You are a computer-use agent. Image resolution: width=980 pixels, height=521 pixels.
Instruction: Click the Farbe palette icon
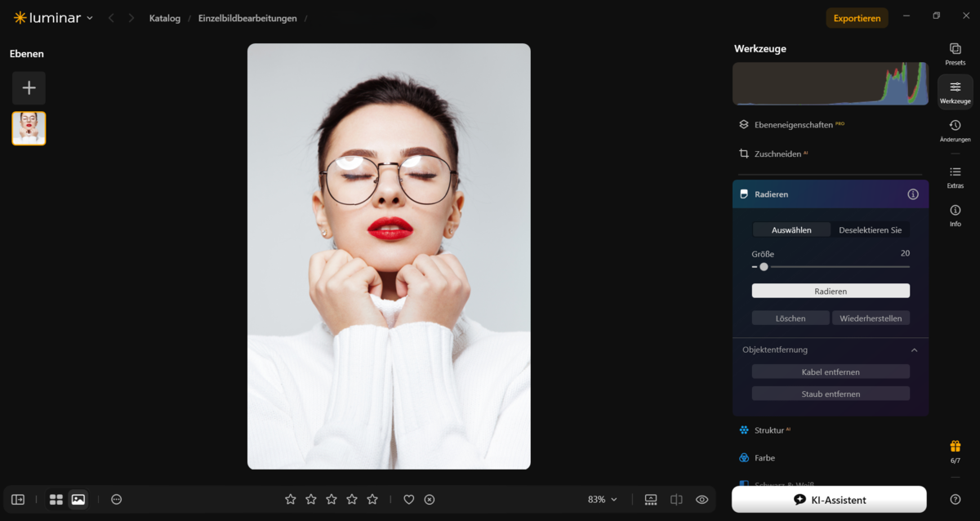coord(744,458)
